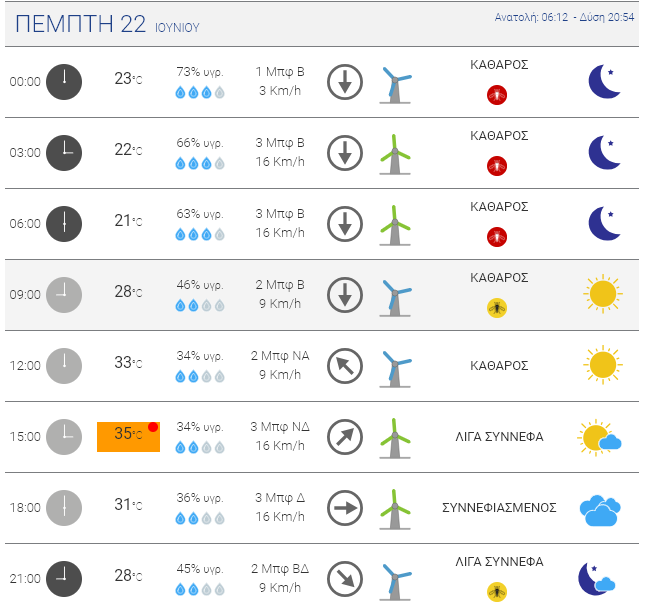Select the highlighted 09:00 forecast row
The height and width of the screenshot is (613, 651).
tap(322, 295)
